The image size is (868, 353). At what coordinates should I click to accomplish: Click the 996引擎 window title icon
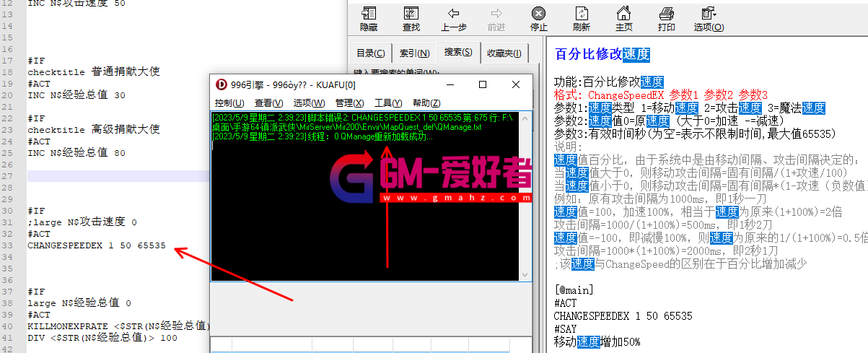pyautogui.click(x=221, y=84)
